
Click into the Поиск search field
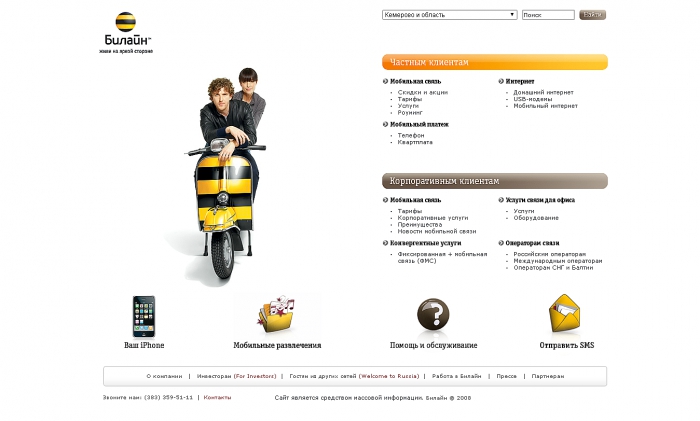coord(548,15)
